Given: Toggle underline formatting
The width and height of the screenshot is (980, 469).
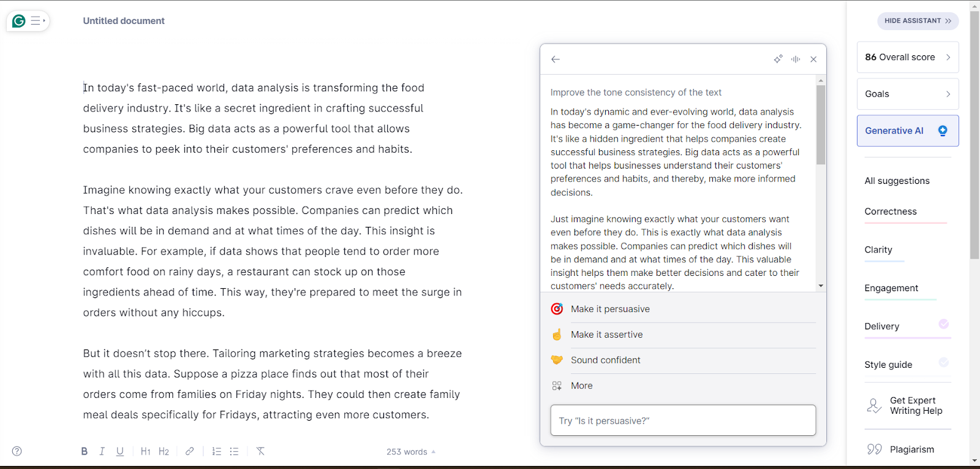Looking at the screenshot, I should click(120, 451).
